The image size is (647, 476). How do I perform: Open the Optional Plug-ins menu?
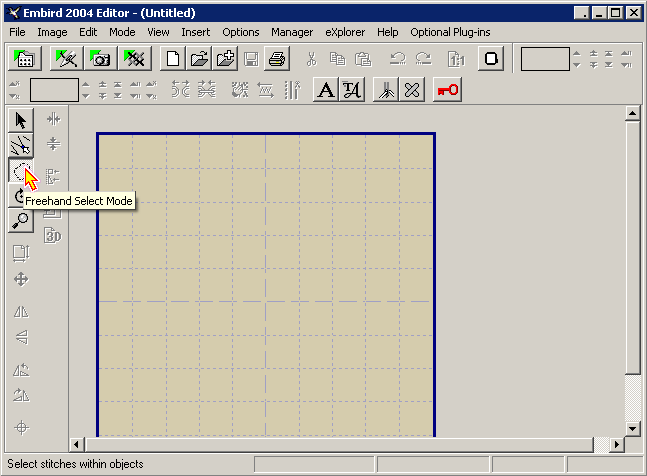point(450,32)
